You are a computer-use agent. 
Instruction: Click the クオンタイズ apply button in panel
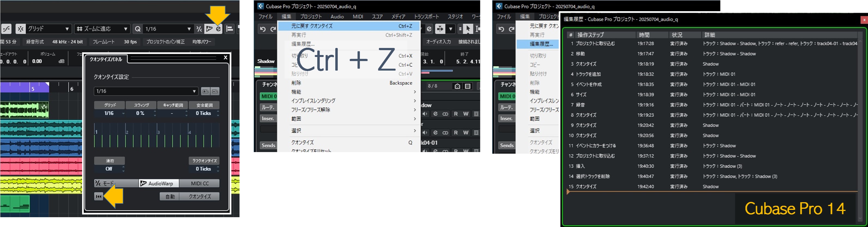click(x=199, y=196)
